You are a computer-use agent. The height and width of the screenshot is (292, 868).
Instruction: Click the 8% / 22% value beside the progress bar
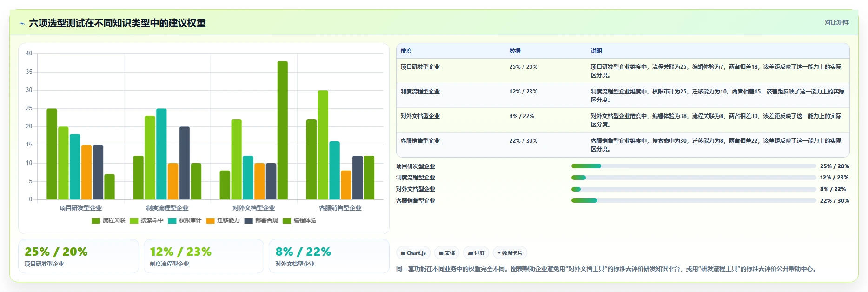click(x=833, y=189)
